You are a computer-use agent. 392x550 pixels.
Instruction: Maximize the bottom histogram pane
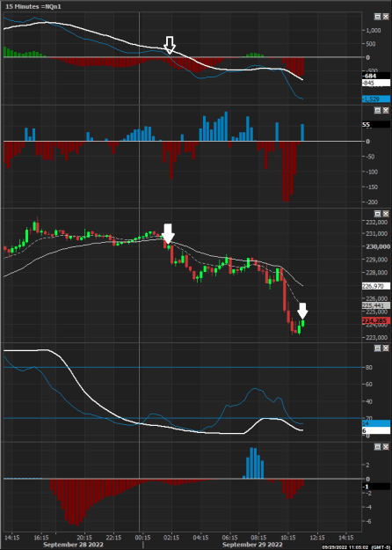377,447
